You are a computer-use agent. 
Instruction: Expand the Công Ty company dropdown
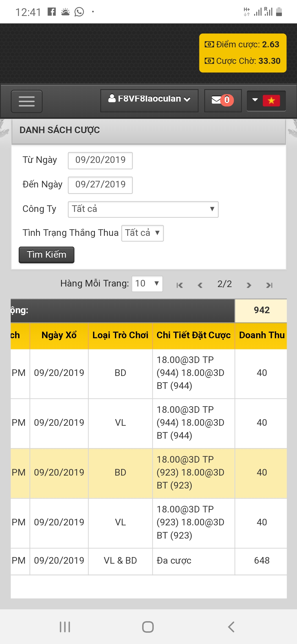(143, 209)
